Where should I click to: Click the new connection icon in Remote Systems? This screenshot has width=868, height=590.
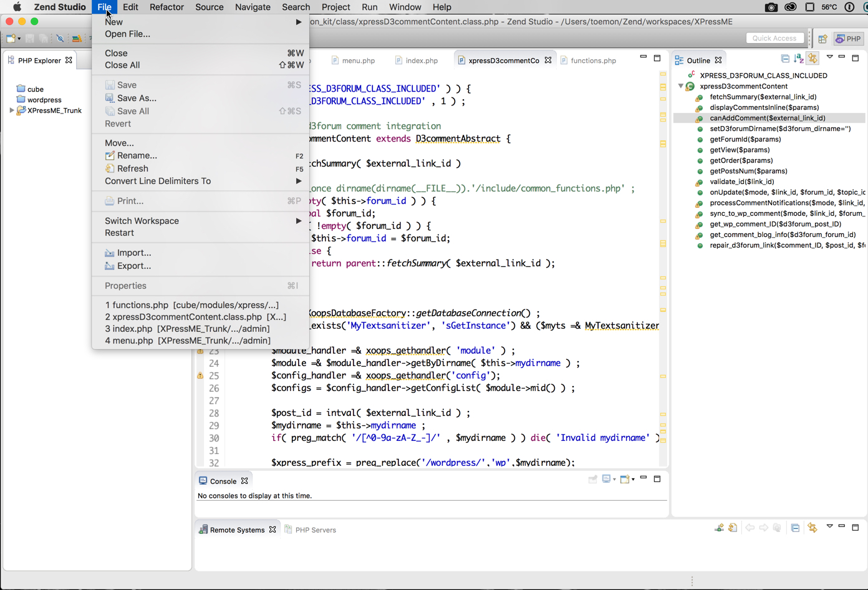[719, 528]
